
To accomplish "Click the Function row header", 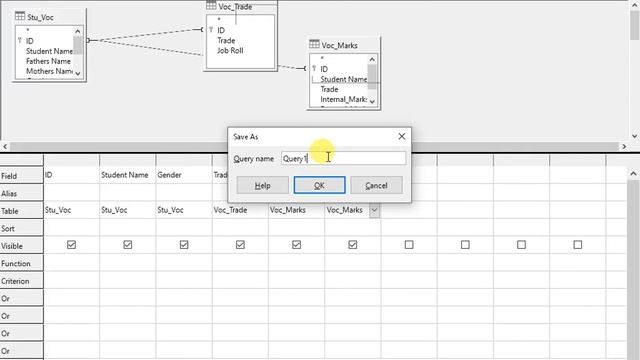I will 22,264.
